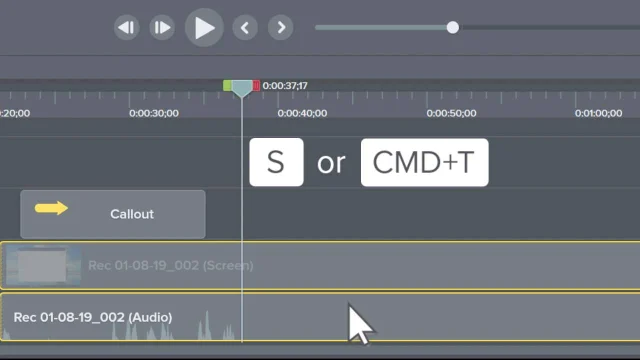Click the yellow arrow callout icon
The width and height of the screenshot is (640, 360).
click(x=51, y=208)
